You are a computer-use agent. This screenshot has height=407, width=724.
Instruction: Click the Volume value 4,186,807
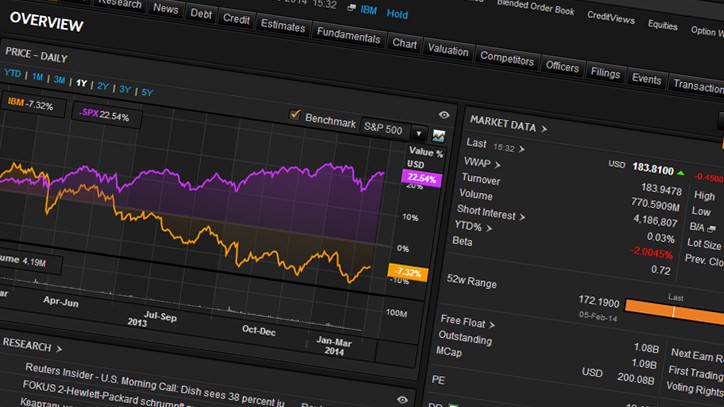[655, 221]
